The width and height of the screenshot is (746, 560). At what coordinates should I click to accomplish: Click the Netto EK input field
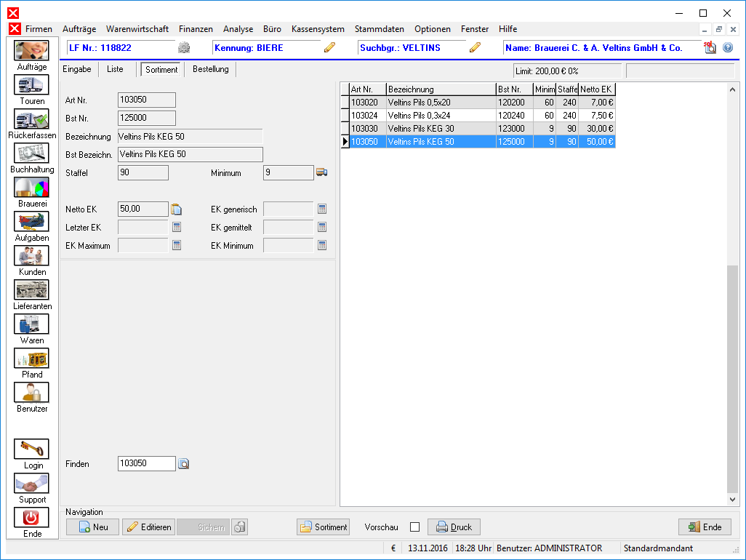click(x=143, y=209)
